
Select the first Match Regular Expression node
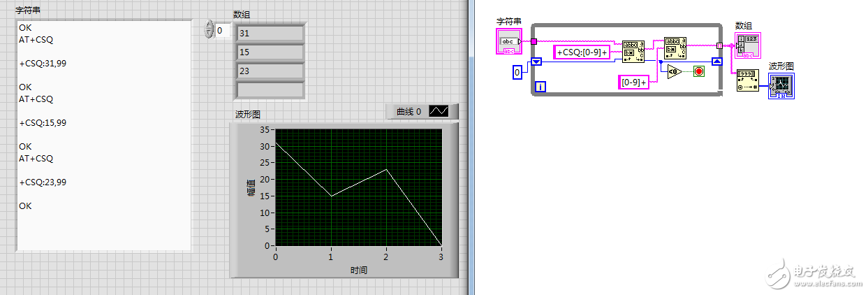633,52
